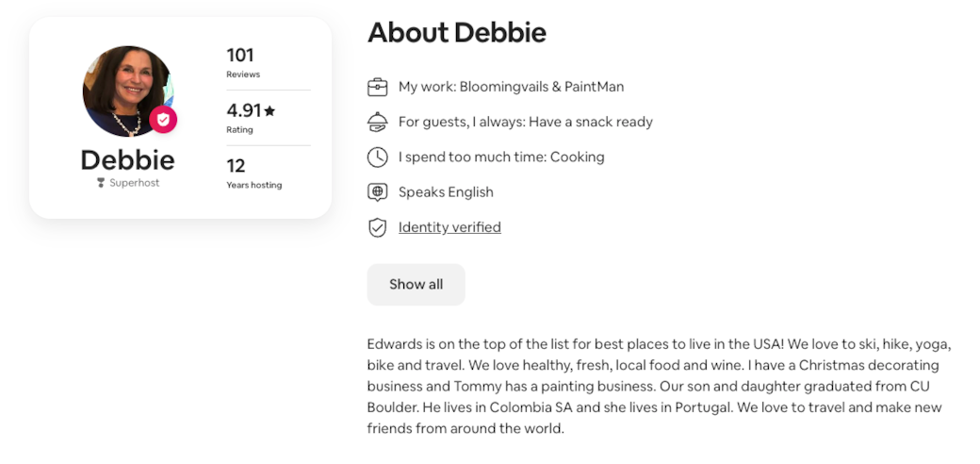Click the shield identity verified icon
Viewport: 980px width, 464px height.
click(x=377, y=227)
